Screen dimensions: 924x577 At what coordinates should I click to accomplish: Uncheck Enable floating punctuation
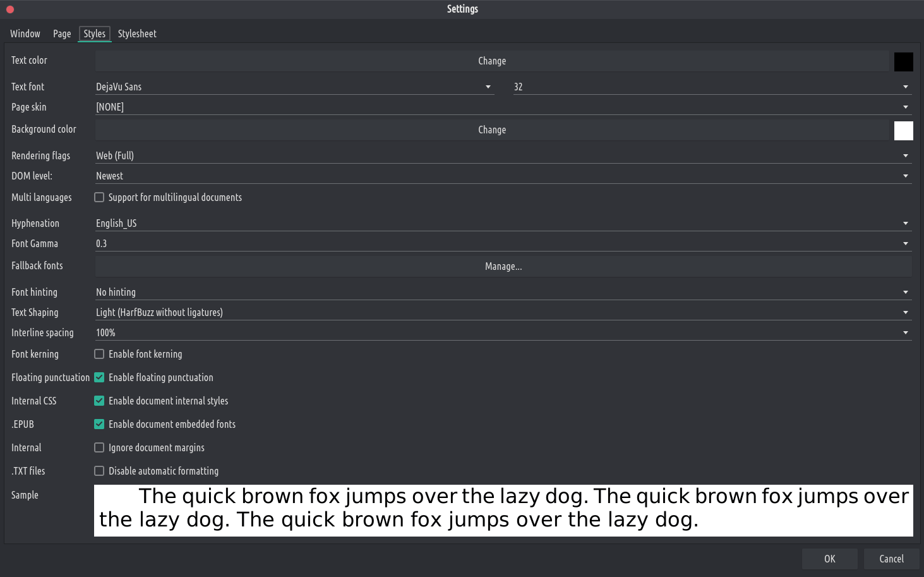click(99, 378)
